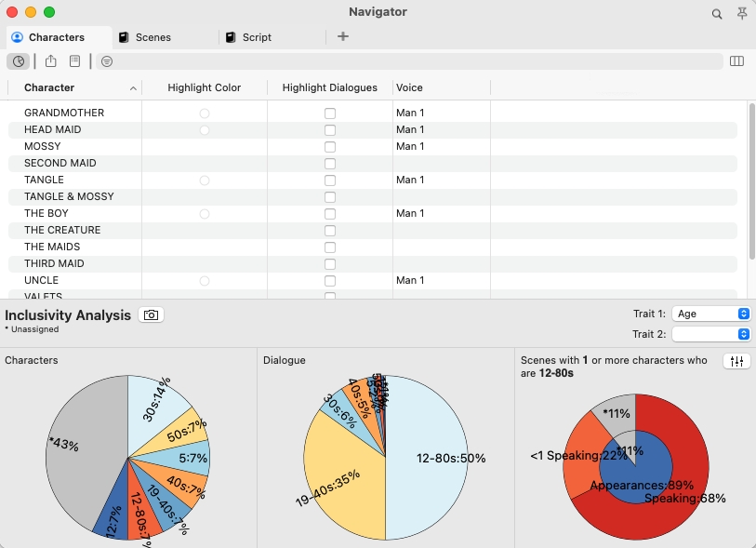Switch to the Scenes tab
Image resolution: width=756 pixels, height=548 pixels.
tap(153, 37)
